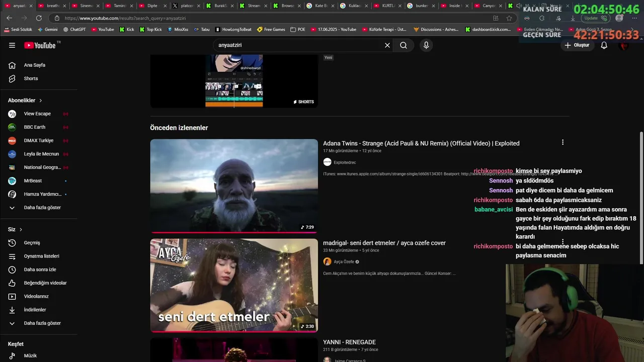Open browser downloads arrow icon
The width and height of the screenshot is (644, 362).
coord(573,18)
